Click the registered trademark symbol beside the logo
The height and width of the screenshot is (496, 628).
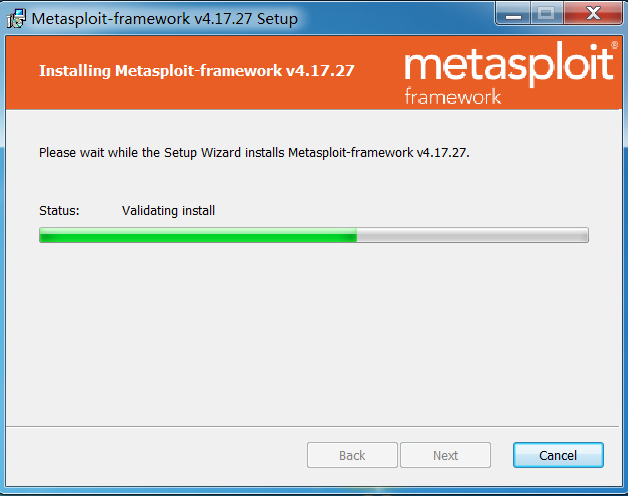point(614,45)
